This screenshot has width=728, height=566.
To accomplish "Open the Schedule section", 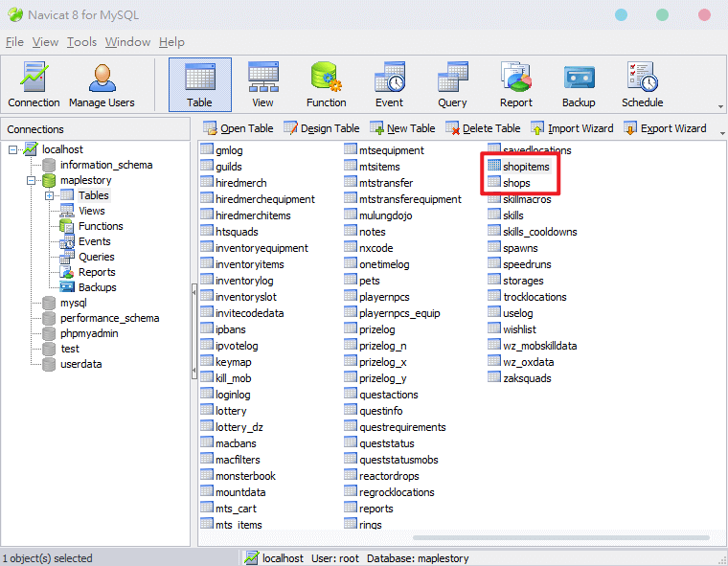I will tap(642, 84).
